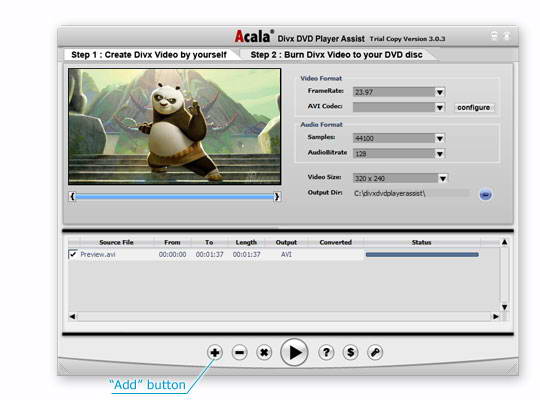Image resolution: width=540 pixels, height=400 pixels.
Task: Click the Length column header
Action: [x=246, y=243]
